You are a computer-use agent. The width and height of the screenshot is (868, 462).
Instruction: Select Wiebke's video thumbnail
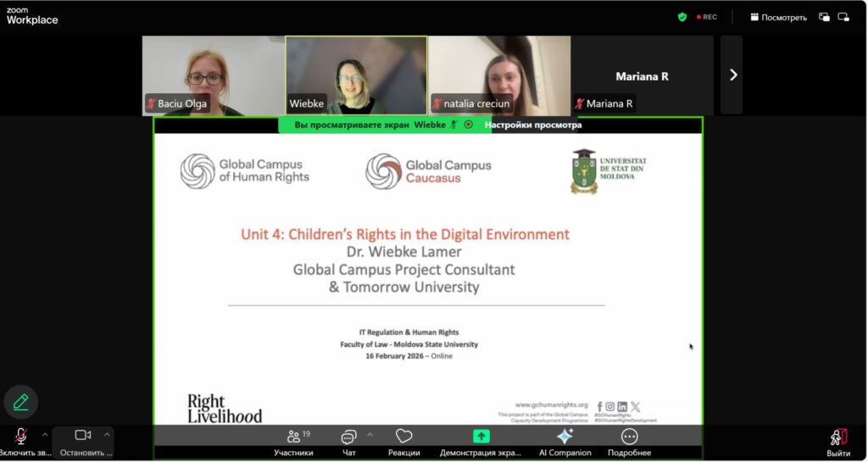pyautogui.click(x=356, y=75)
